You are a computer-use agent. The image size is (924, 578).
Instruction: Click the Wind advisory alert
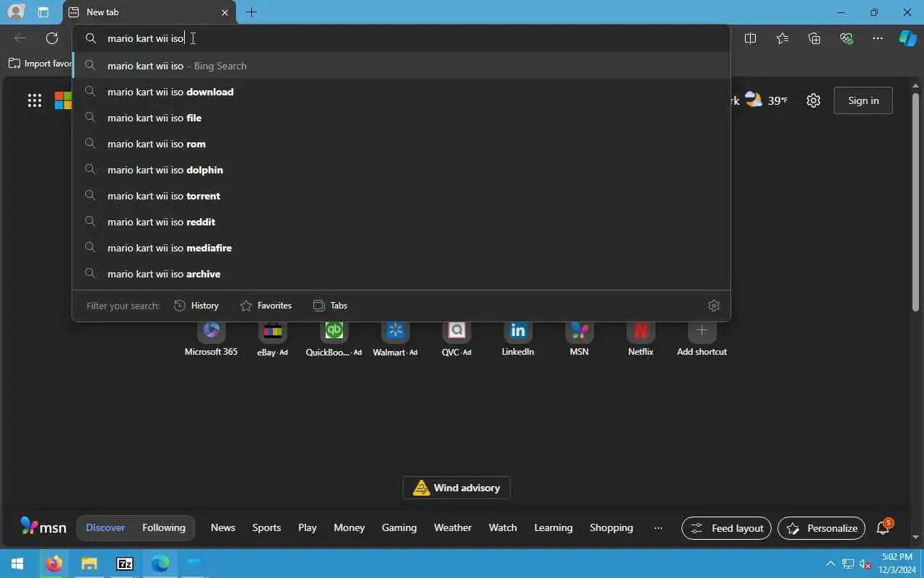[456, 488]
